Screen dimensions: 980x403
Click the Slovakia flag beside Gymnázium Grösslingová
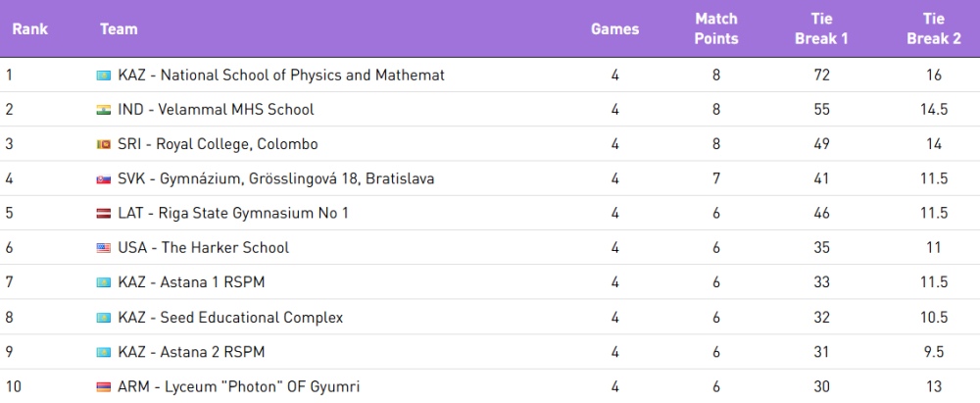(x=103, y=179)
